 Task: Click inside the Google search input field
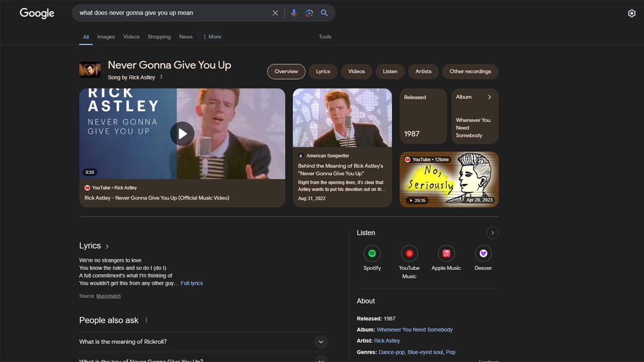[x=171, y=13]
